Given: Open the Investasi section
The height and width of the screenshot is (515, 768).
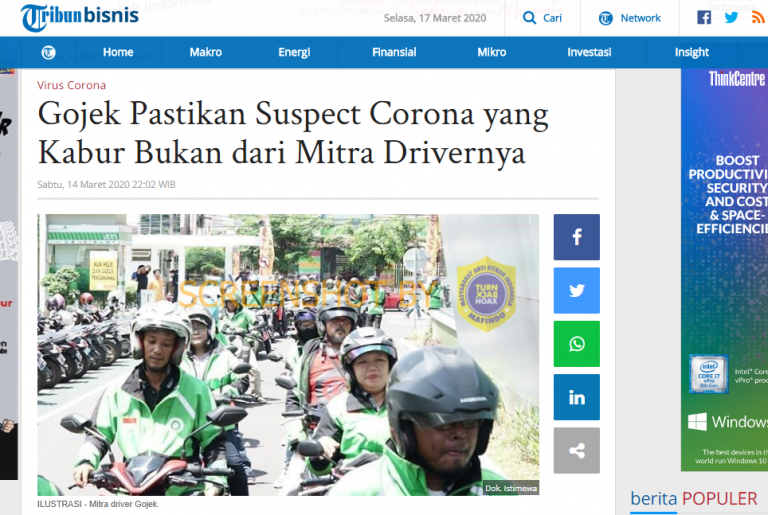Looking at the screenshot, I should pos(589,52).
